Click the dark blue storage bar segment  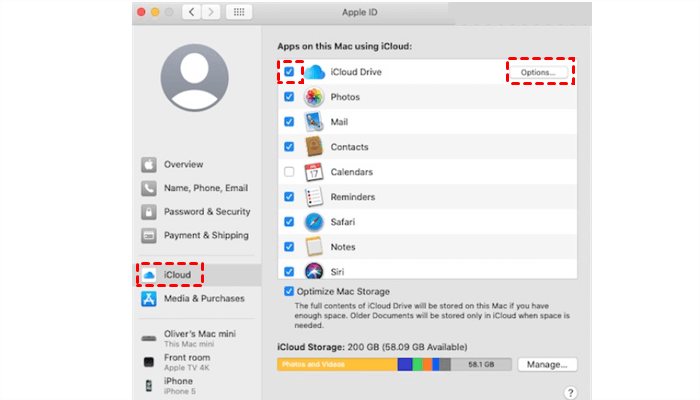(404, 365)
